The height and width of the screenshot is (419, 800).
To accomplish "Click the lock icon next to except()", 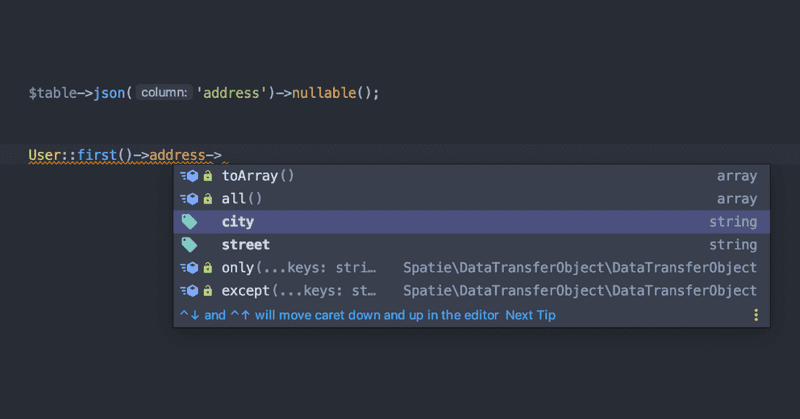I will [x=208, y=291].
